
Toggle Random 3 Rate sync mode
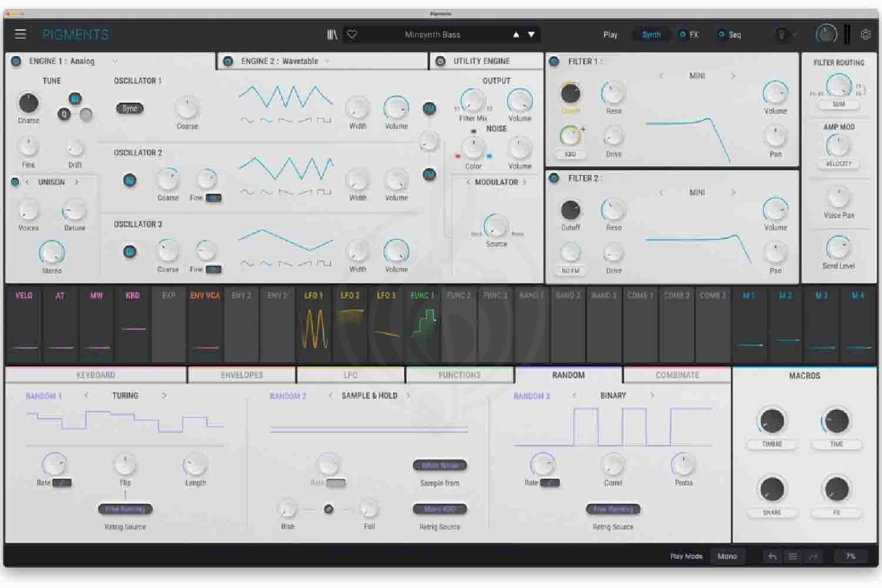pos(550,483)
